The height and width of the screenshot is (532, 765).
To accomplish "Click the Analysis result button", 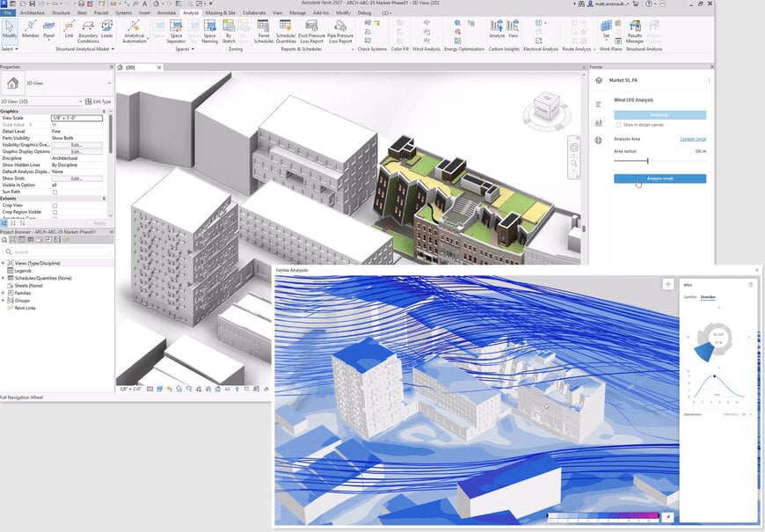I will pos(659,179).
